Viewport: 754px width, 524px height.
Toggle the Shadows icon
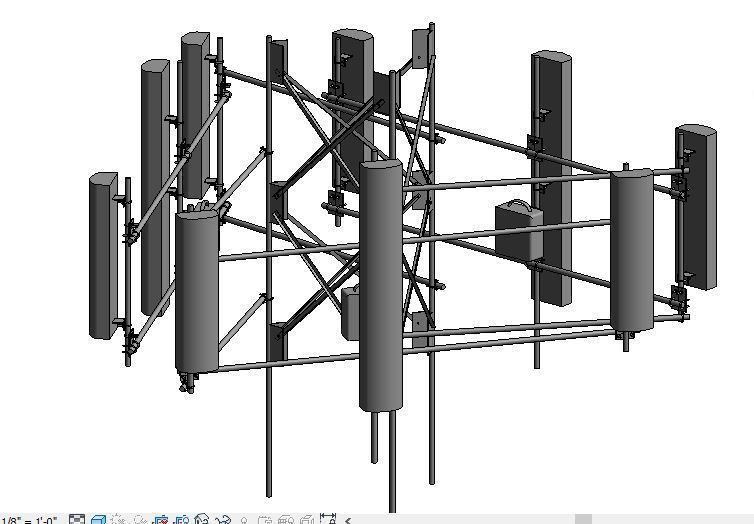coord(140,520)
